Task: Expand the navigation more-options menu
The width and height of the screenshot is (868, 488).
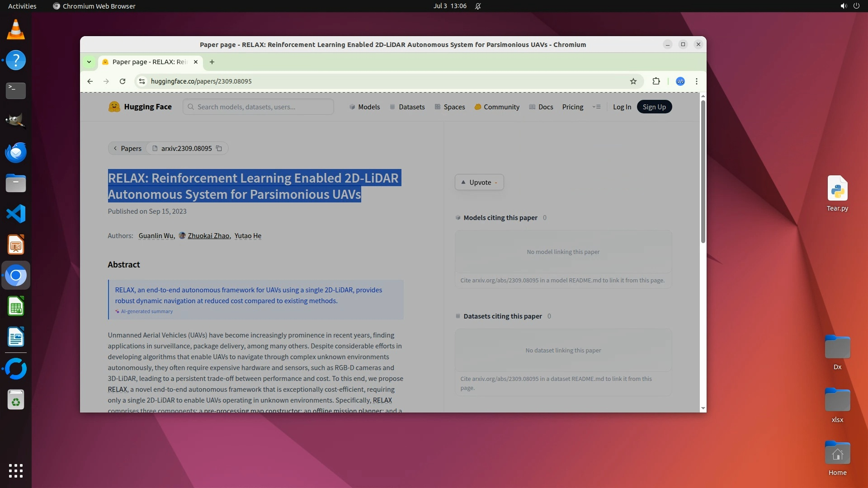Action: [596, 107]
